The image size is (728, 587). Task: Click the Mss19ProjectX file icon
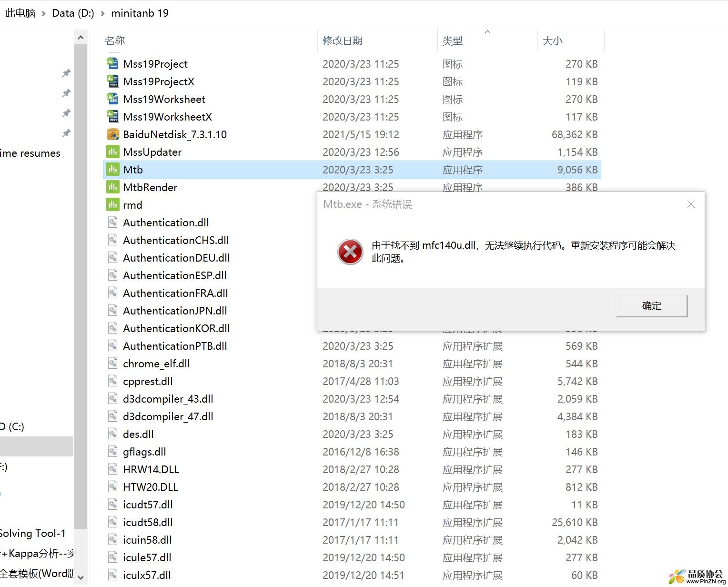click(x=112, y=81)
